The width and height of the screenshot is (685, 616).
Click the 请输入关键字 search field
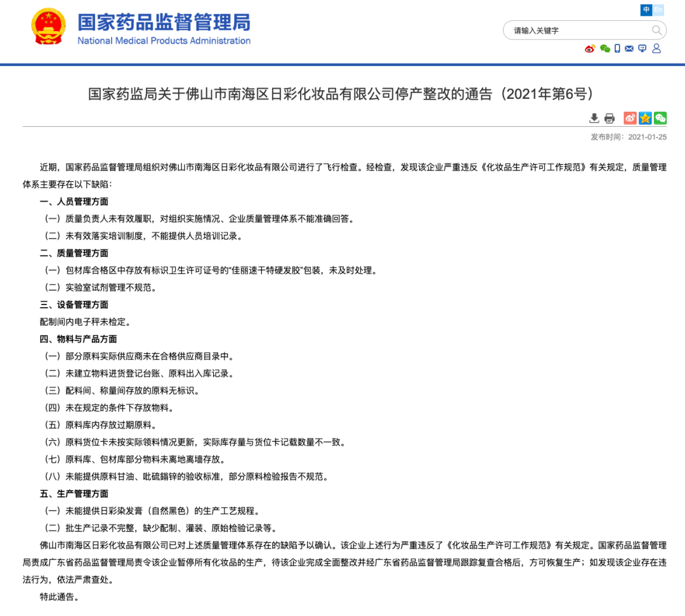tap(577, 30)
